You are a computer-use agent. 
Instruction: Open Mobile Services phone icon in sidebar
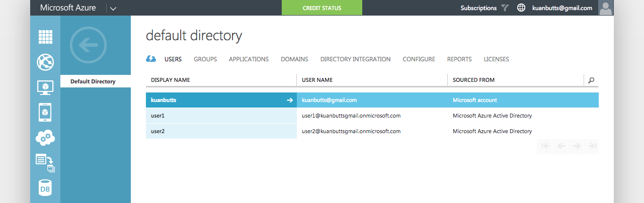click(x=45, y=113)
